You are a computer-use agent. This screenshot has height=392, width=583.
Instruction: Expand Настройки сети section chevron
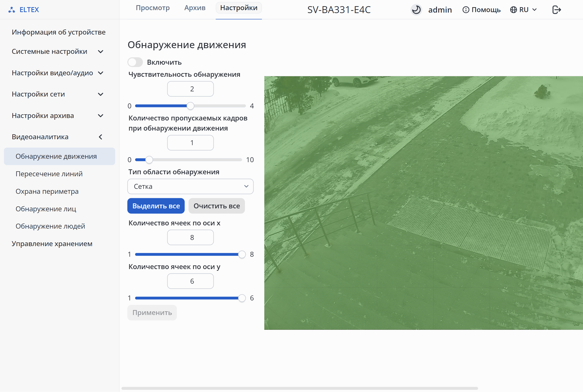click(101, 94)
